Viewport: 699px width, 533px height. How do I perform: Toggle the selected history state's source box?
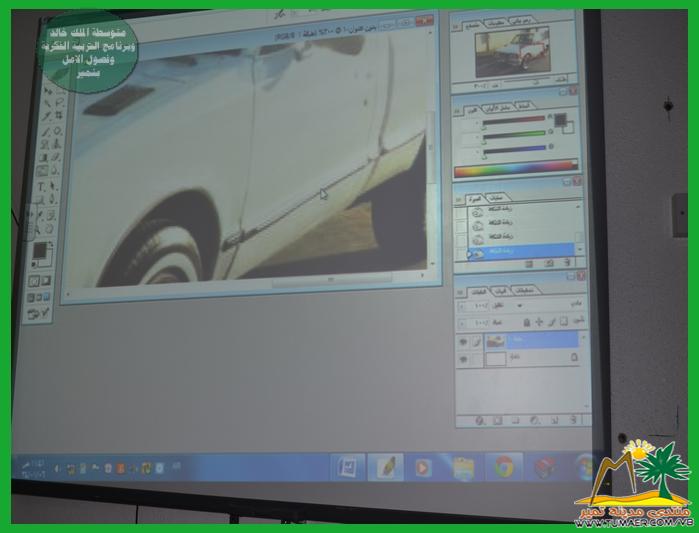coord(463,255)
